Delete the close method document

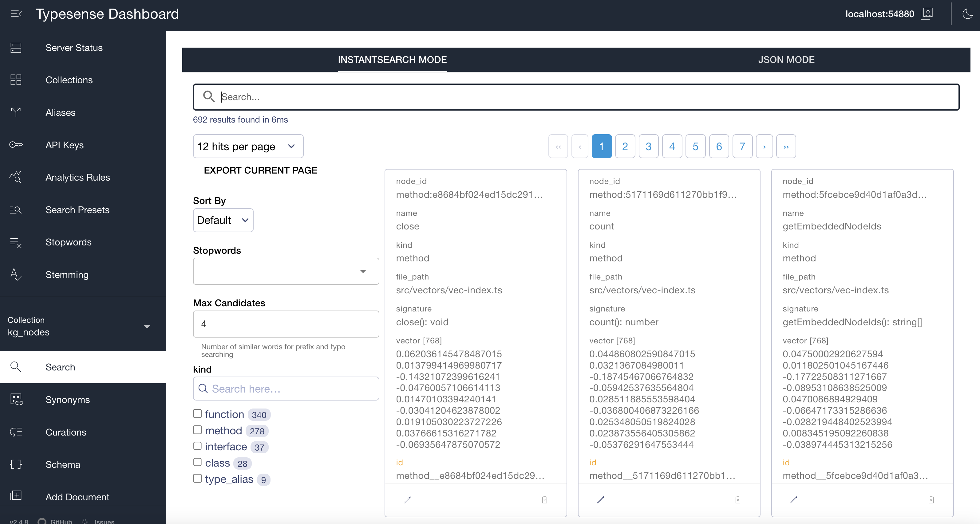point(544,500)
